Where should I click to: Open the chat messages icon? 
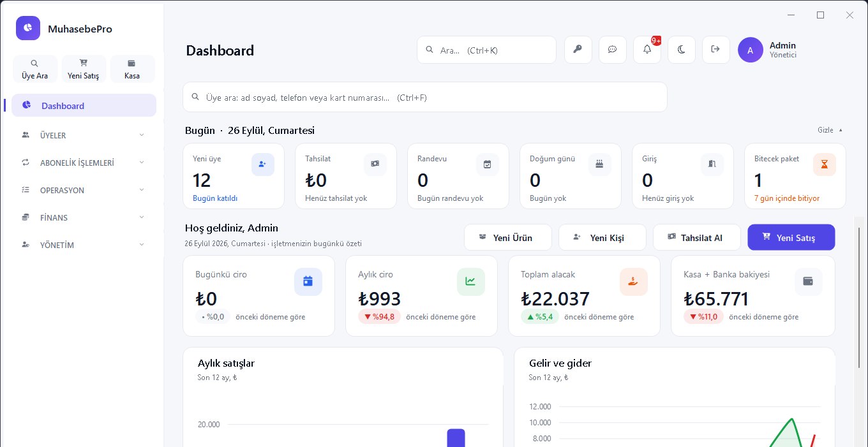(x=613, y=50)
